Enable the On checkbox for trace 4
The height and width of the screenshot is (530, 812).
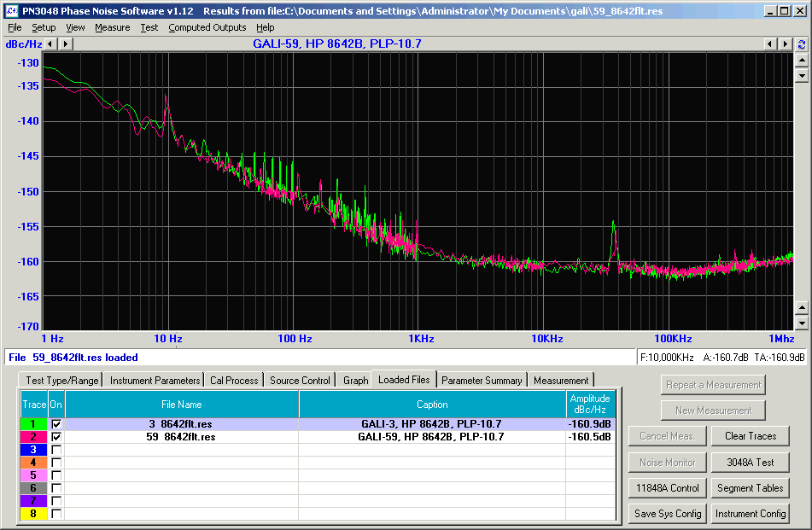(56, 463)
